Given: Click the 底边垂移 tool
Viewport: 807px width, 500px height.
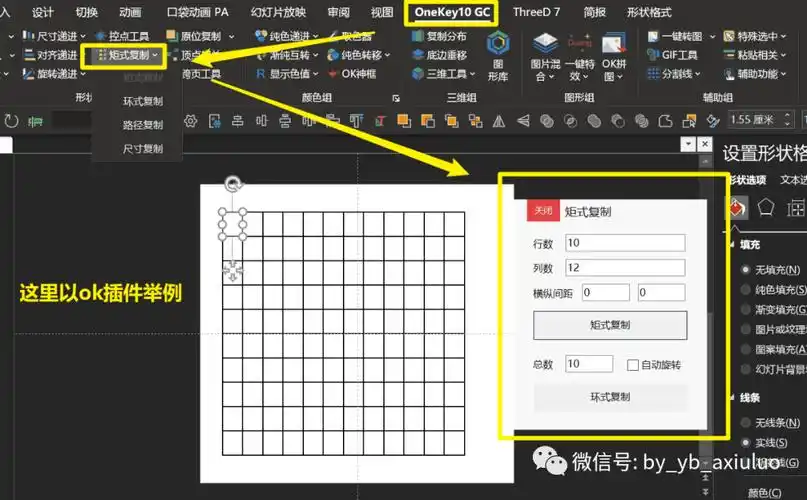Looking at the screenshot, I should tap(440, 55).
